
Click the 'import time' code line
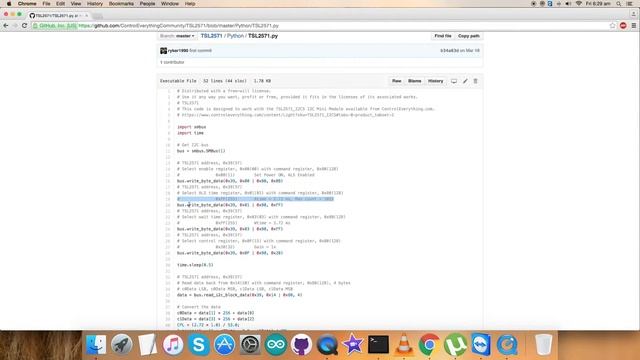click(x=190, y=133)
